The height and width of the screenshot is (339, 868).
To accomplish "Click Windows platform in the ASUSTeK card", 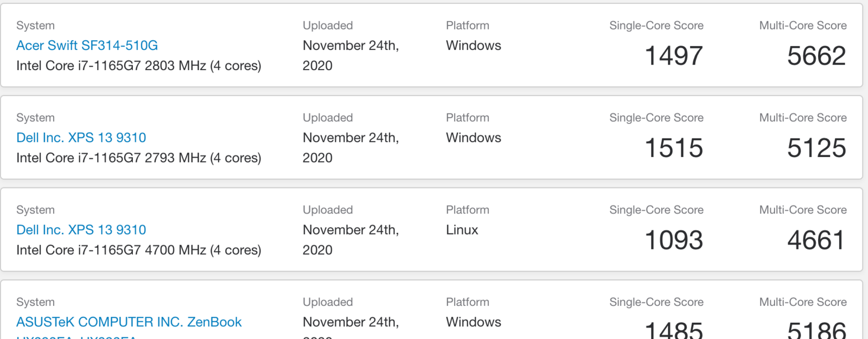I will point(474,322).
